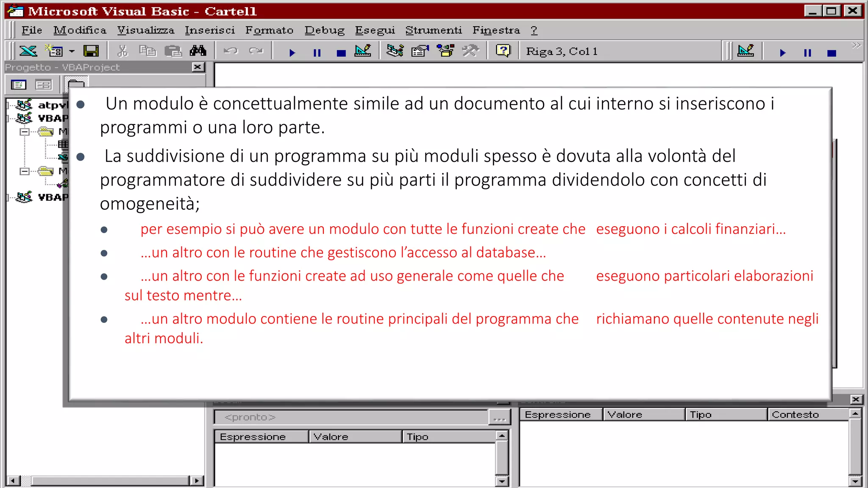This screenshot has height=488, width=868.
Task: Open the Formato menu
Action: coord(270,30)
